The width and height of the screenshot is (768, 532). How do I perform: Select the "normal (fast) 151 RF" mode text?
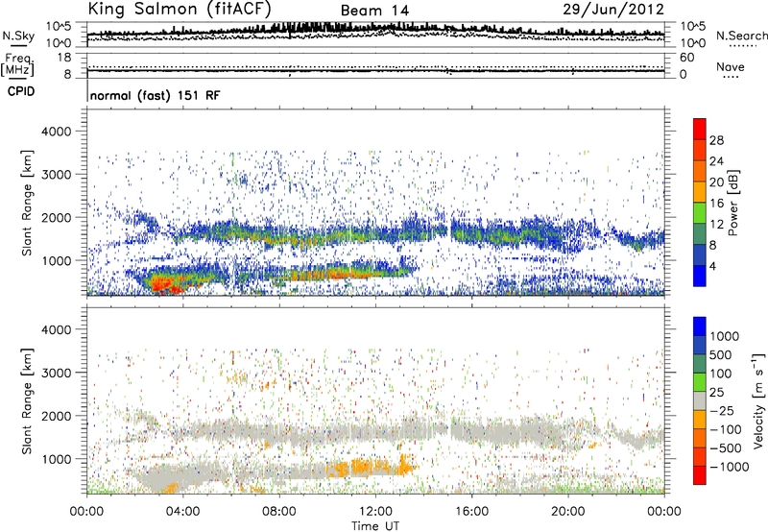156,95
